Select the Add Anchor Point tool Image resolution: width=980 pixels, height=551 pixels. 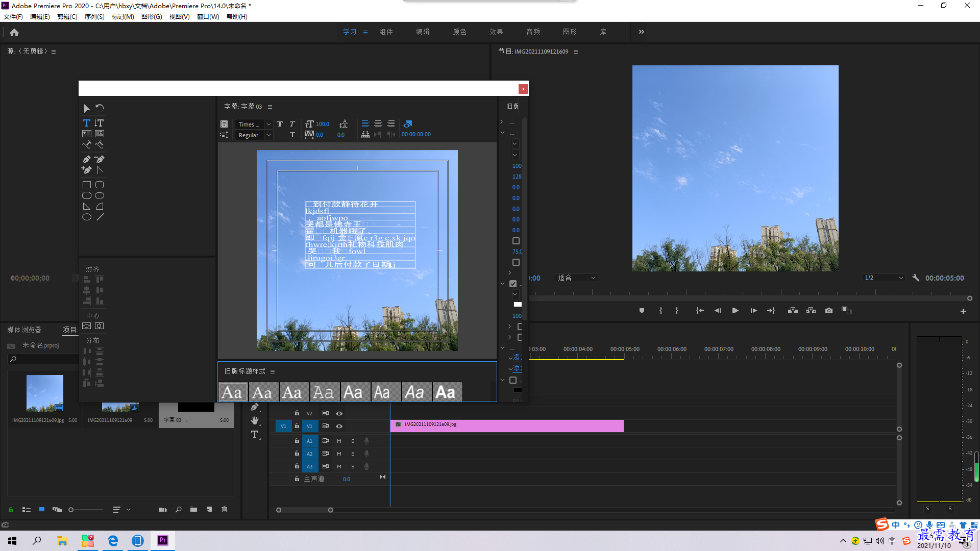(x=87, y=170)
